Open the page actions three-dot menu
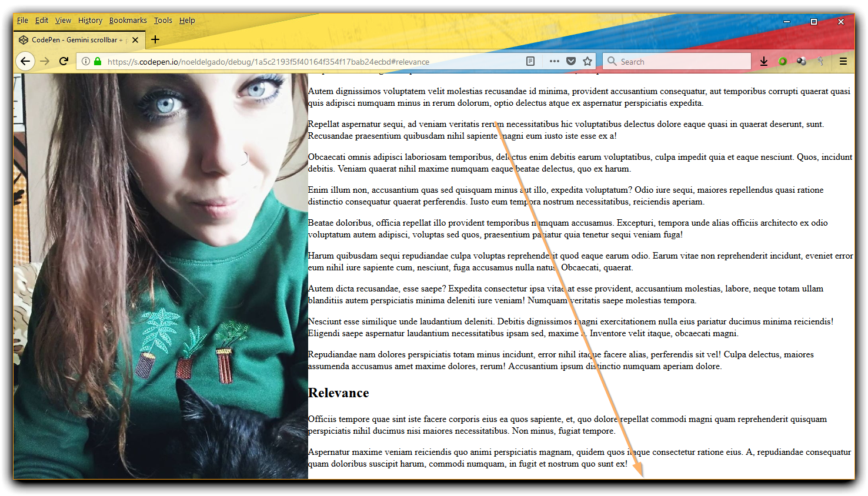This screenshot has height=496, width=868. [x=554, y=61]
